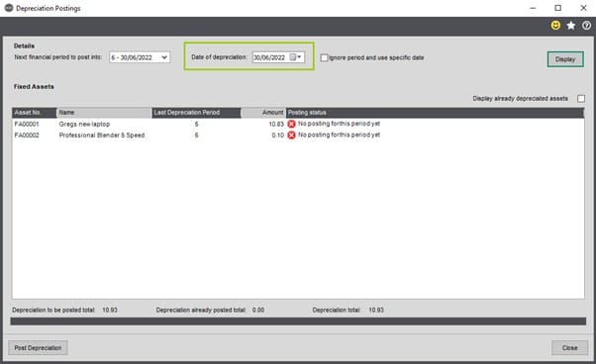Maximize the Depreciation Postings window

click(x=557, y=8)
